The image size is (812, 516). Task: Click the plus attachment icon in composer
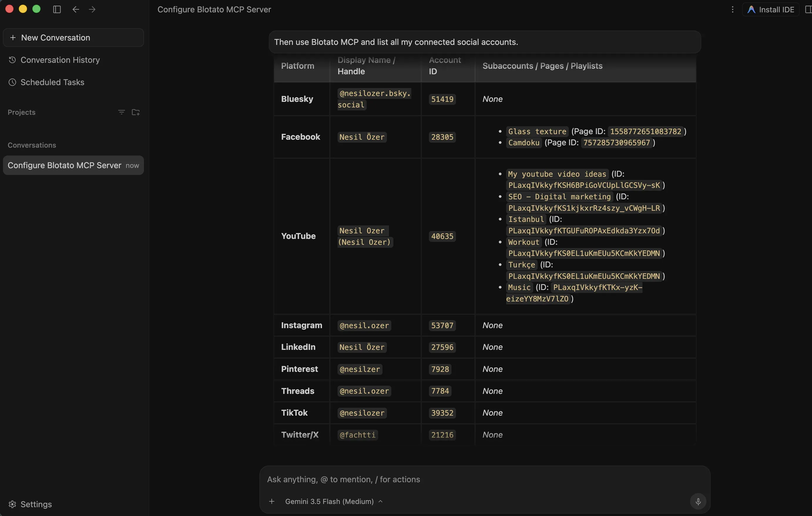[x=271, y=501]
